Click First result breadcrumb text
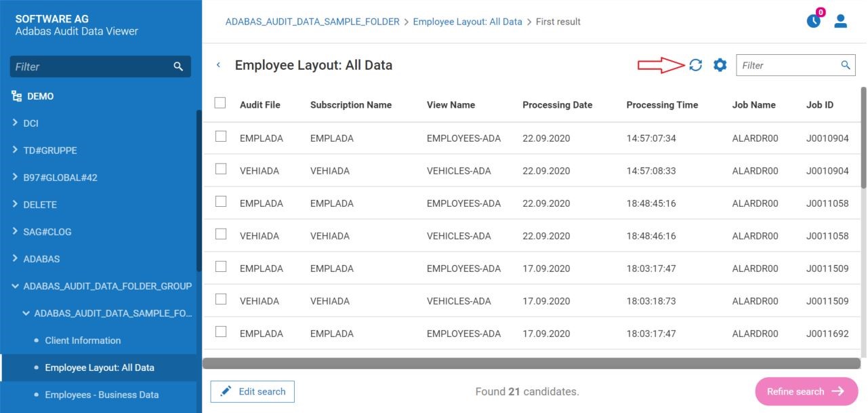Viewport: 868px width, 413px height. click(x=558, y=22)
